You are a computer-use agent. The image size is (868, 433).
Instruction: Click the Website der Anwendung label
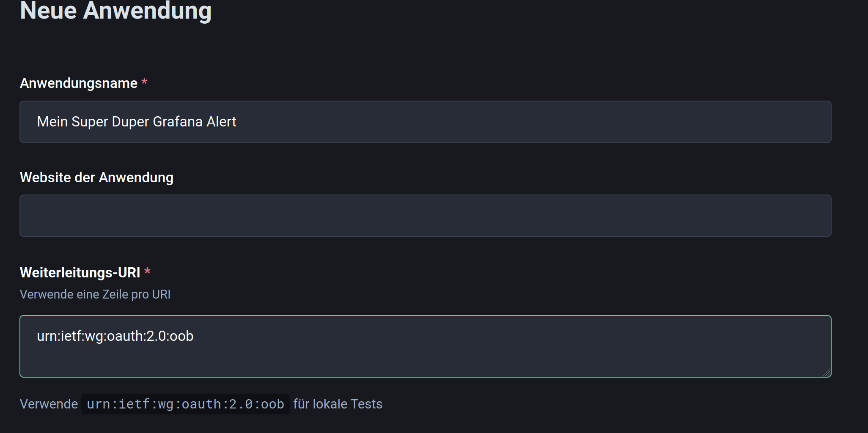(x=96, y=178)
